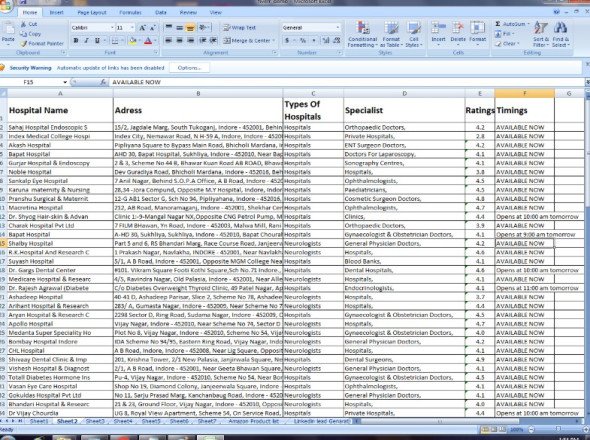This screenshot has height=440, width=590.
Task: Select the Format Painter brush
Action: point(24,44)
